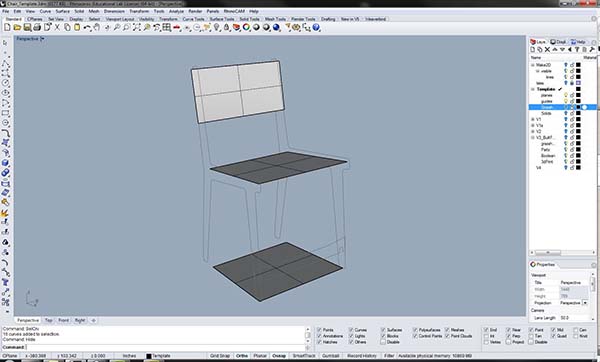Image resolution: width=600 pixels, height=362 pixels.
Task: Click color swatch of Make2D layer
Action: point(578,65)
